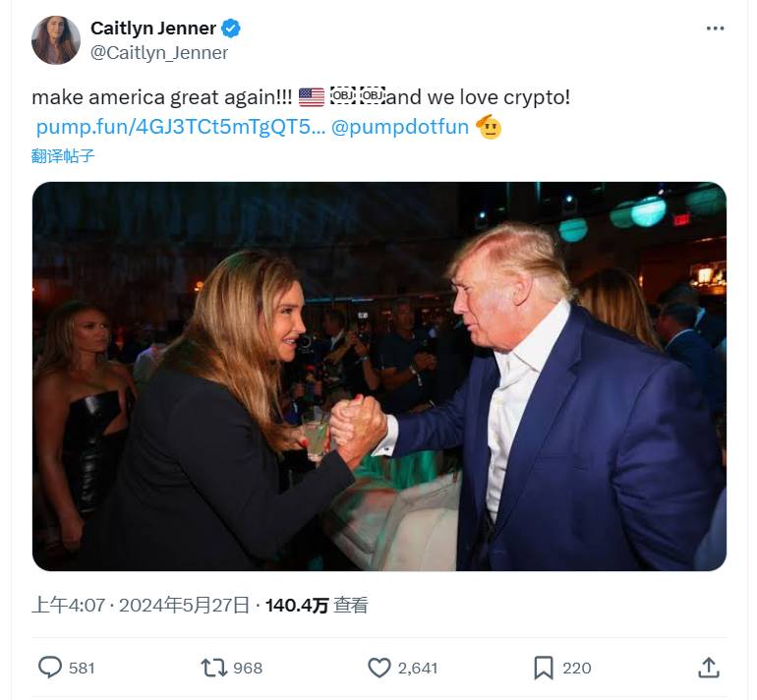
Task: Open the pump.fun/4GJ3TCt5mTgQT5... link
Action: point(180,127)
